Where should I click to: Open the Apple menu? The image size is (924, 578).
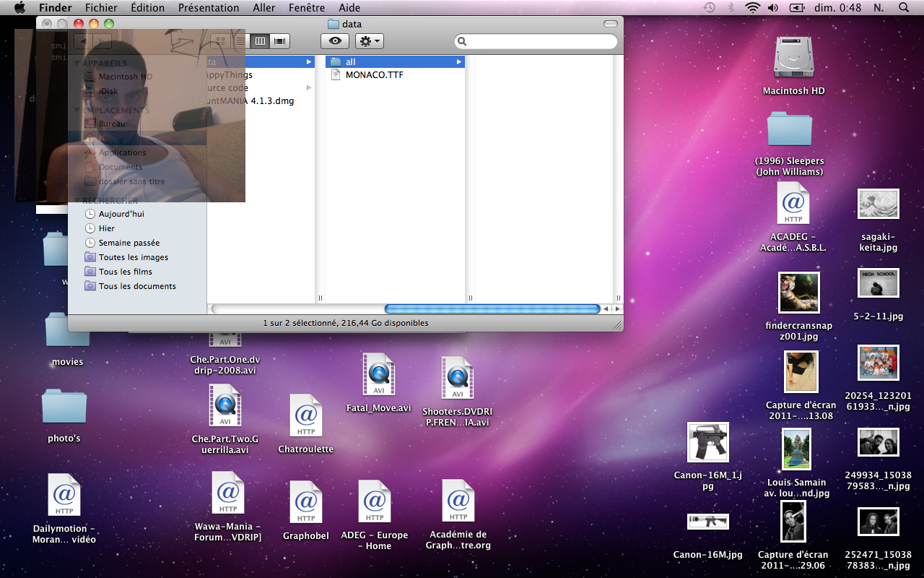[19, 8]
